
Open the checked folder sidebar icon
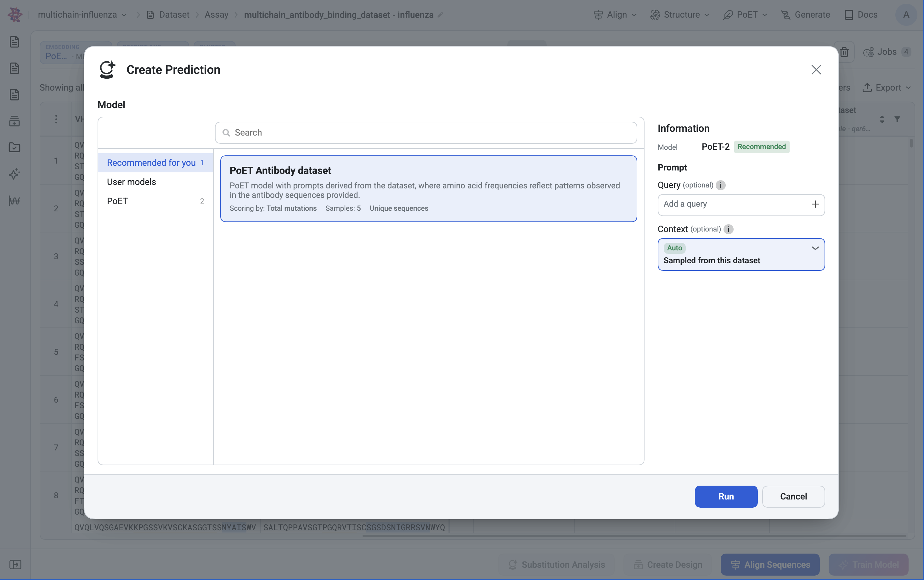[x=14, y=148]
